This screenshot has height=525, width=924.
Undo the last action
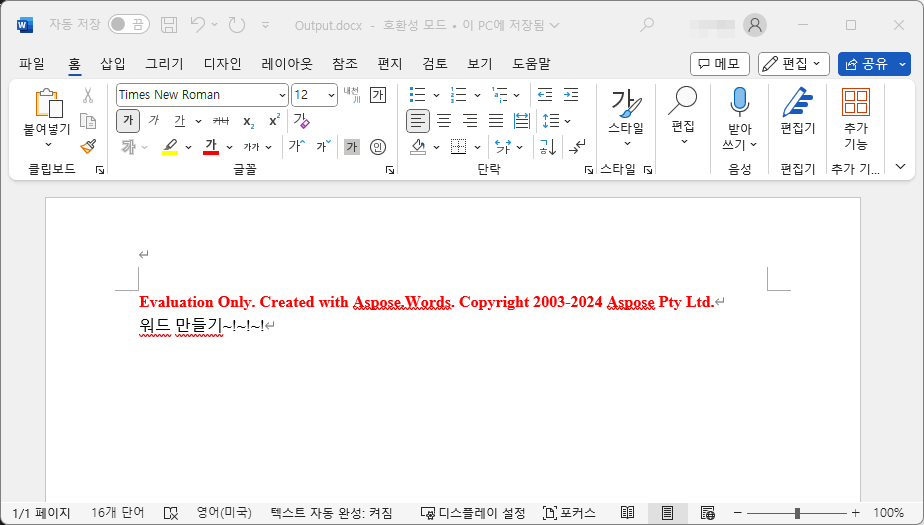pos(197,25)
